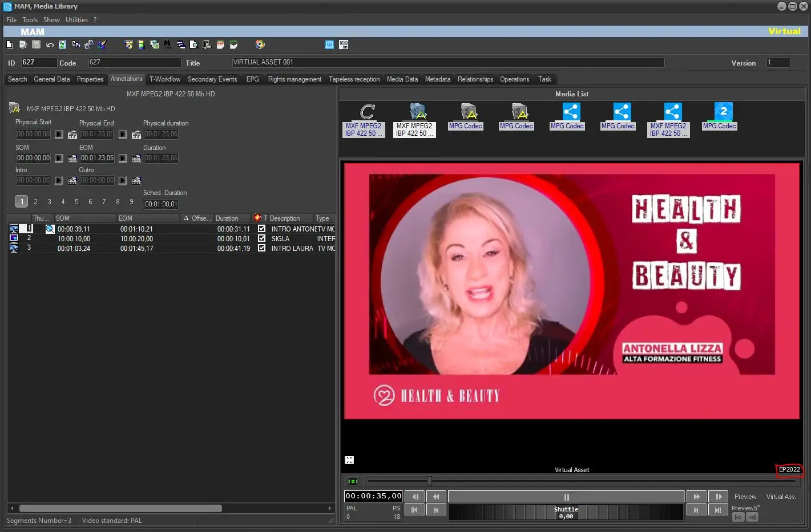Image resolution: width=811 pixels, height=532 pixels.
Task: Sort segments by the Offset column header
Action: 201,218
